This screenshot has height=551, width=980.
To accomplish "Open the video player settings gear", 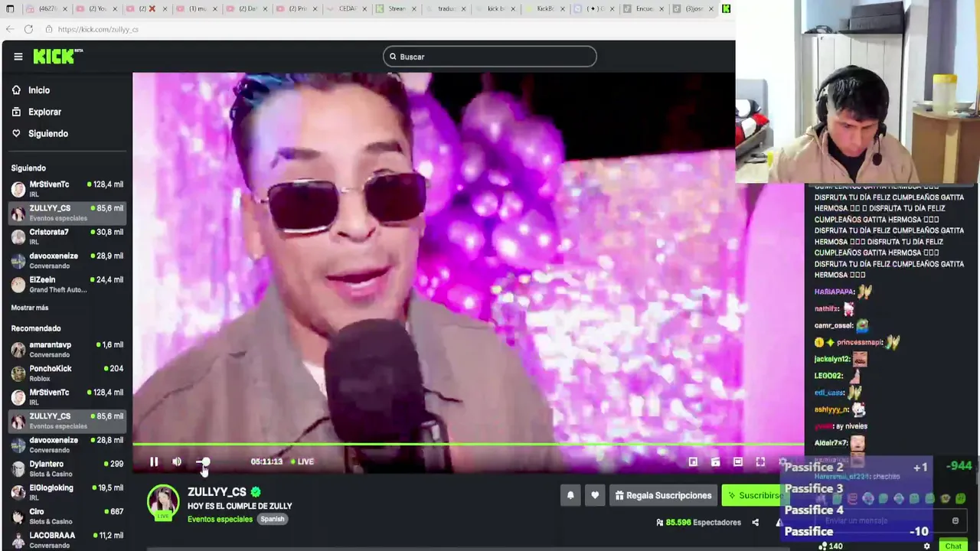I will coord(782,461).
